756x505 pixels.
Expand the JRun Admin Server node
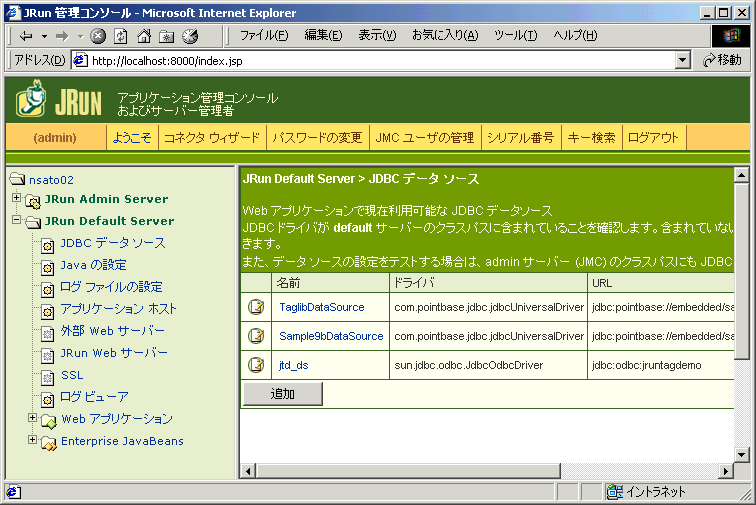[x=16, y=198]
